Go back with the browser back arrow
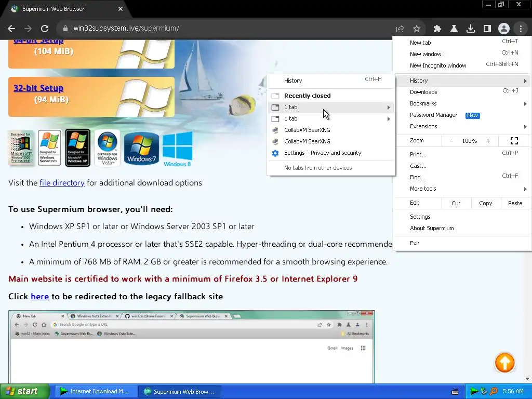The image size is (532, 399). (x=11, y=29)
